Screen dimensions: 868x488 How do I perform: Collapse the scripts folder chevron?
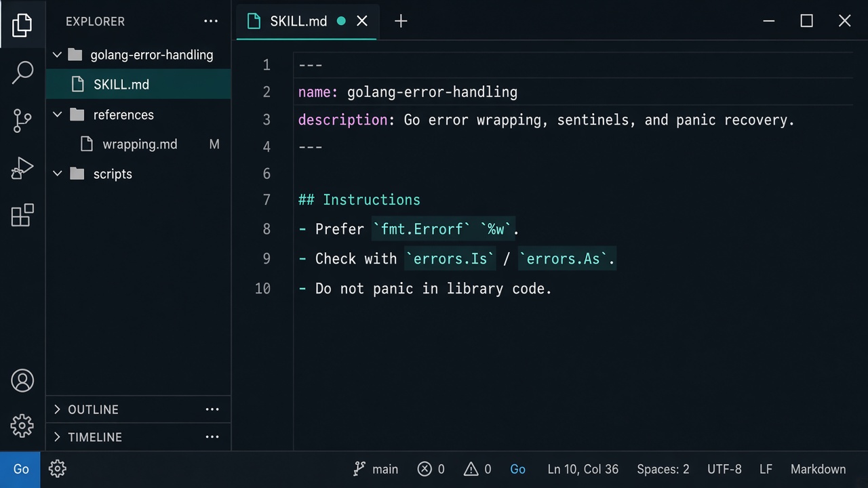click(58, 174)
